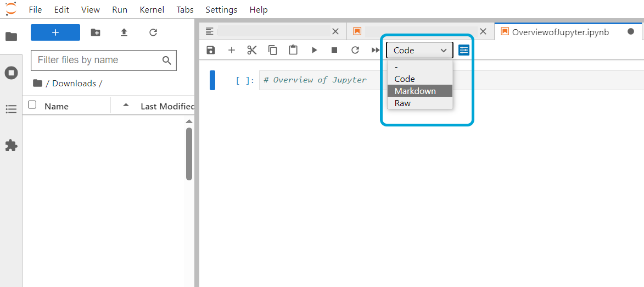Run the selected cell with the play button
Screen dimensions: 644x287
coord(314,50)
